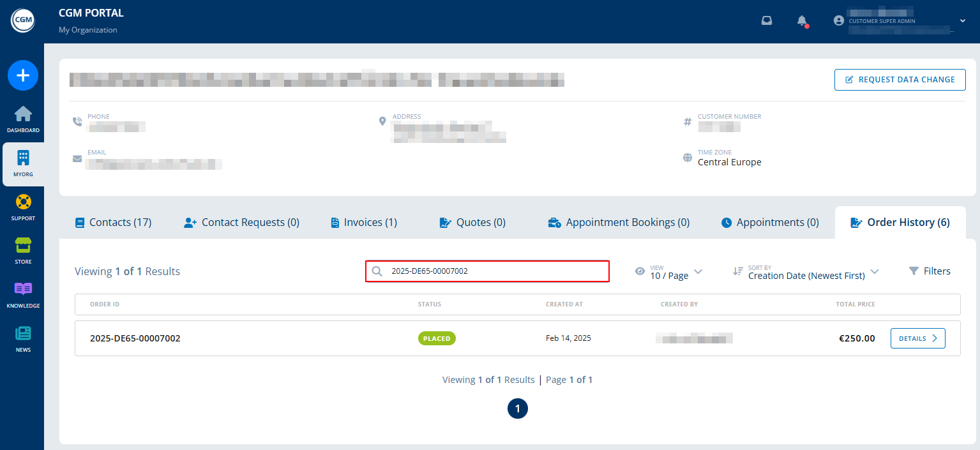Click the CGM logo

pos(23,19)
